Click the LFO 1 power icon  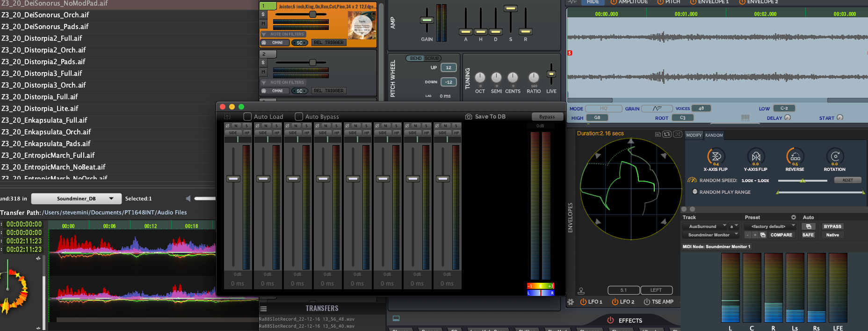(583, 302)
